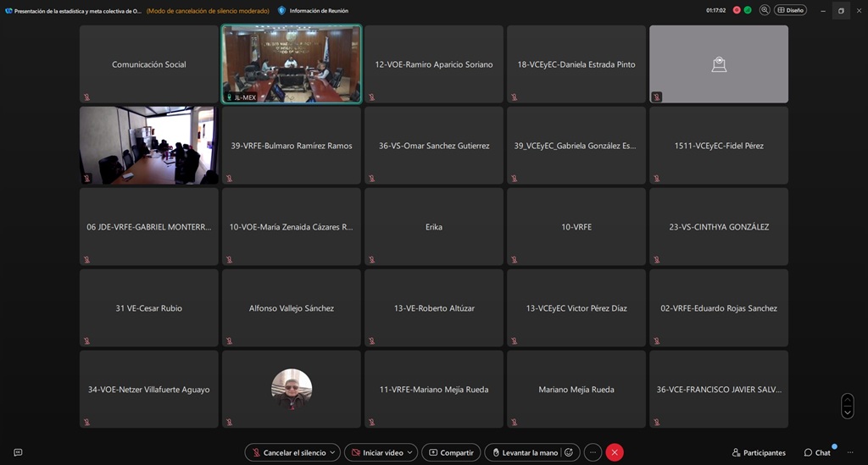Click the Compartir button

(x=451, y=452)
